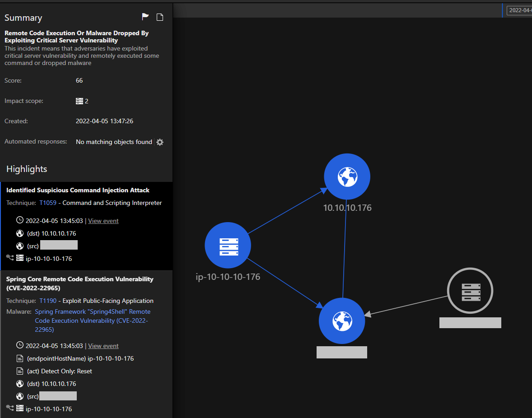
Task: Click the timeline date marker at top right
Action: 519,10
